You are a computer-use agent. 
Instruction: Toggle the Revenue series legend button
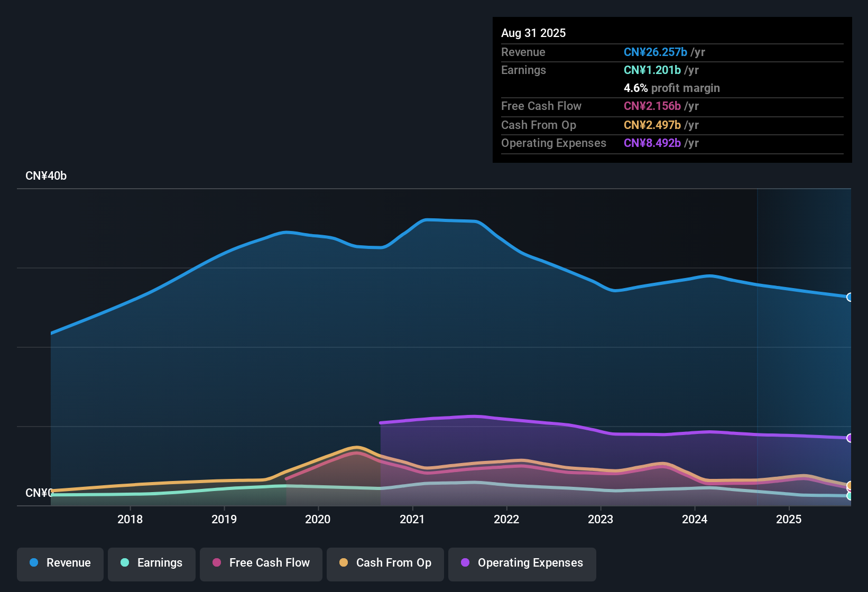click(60, 563)
